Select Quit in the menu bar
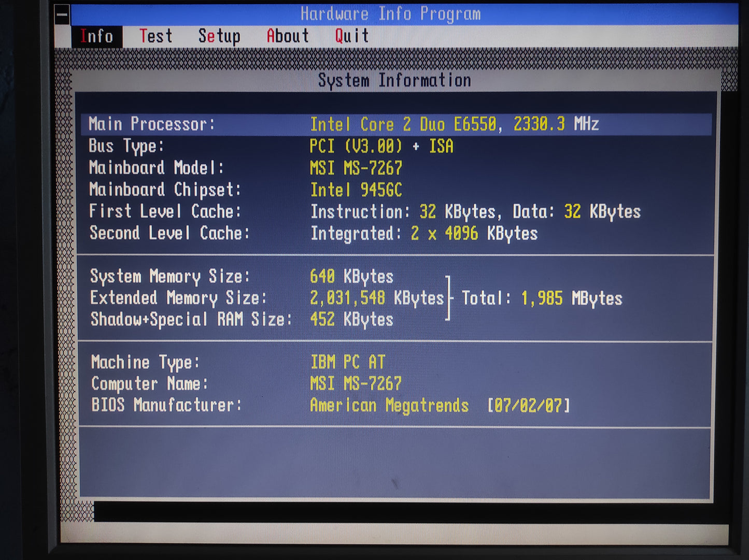Viewport: 749px width, 560px height. 351,37
